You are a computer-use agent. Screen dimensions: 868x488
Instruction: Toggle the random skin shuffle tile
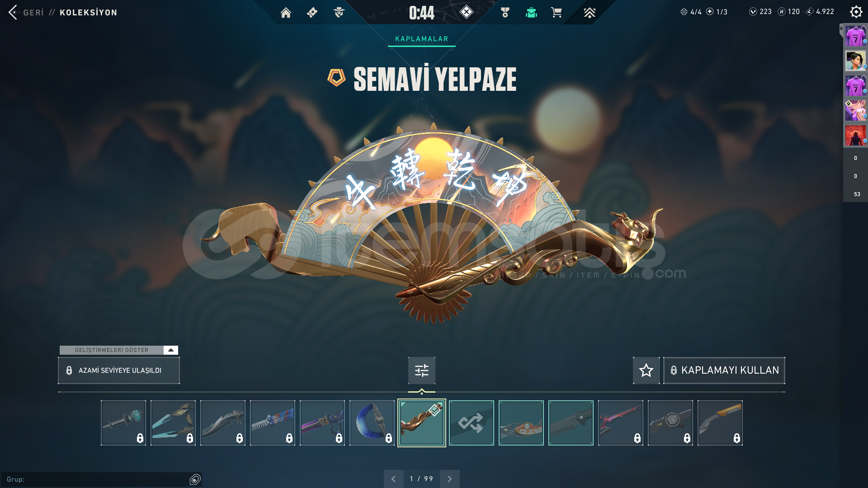(x=471, y=423)
